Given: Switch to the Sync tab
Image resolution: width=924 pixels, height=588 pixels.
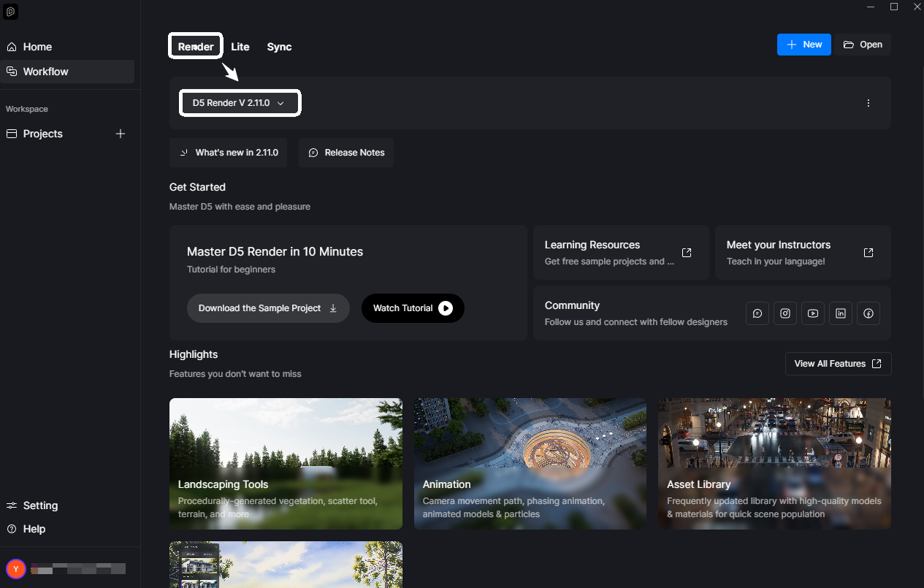Looking at the screenshot, I should click(279, 47).
